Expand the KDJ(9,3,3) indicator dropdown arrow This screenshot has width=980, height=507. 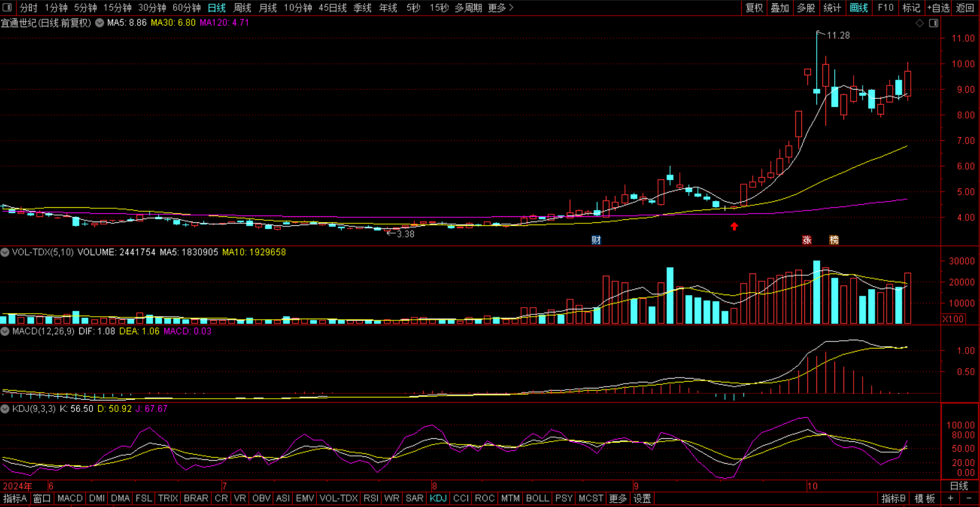pos(5,409)
